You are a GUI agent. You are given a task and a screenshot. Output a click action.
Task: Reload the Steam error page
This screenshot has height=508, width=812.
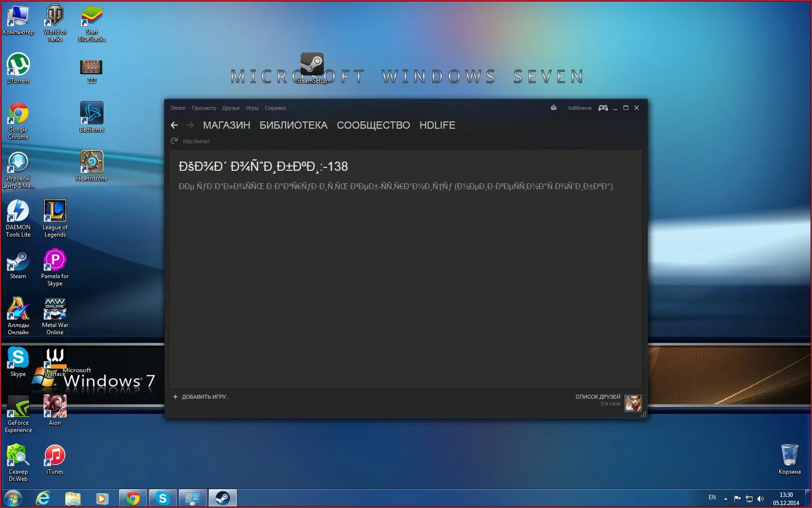(174, 141)
